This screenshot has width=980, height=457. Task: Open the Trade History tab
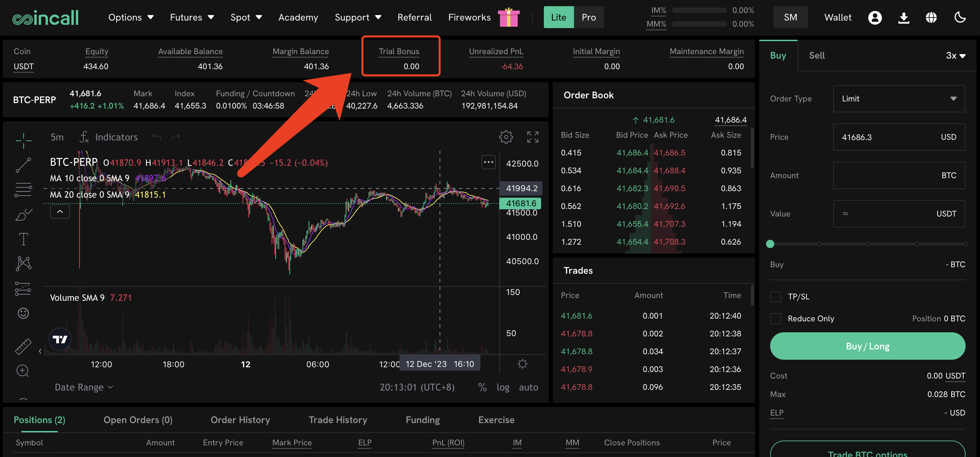coord(337,420)
